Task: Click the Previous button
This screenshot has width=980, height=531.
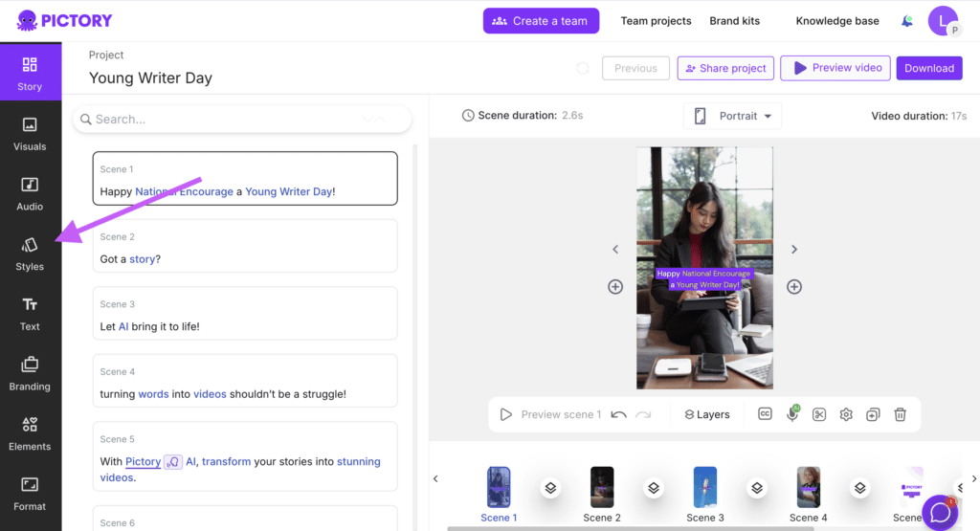Action: pos(635,68)
